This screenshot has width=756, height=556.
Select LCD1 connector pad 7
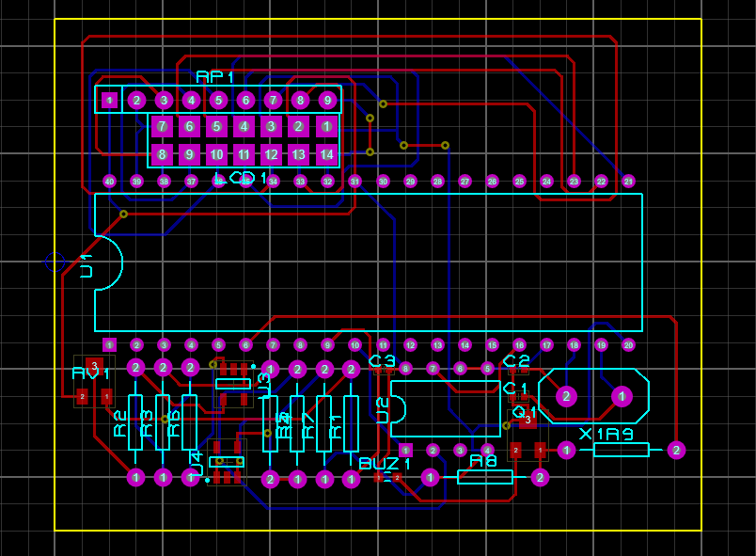[x=162, y=127]
